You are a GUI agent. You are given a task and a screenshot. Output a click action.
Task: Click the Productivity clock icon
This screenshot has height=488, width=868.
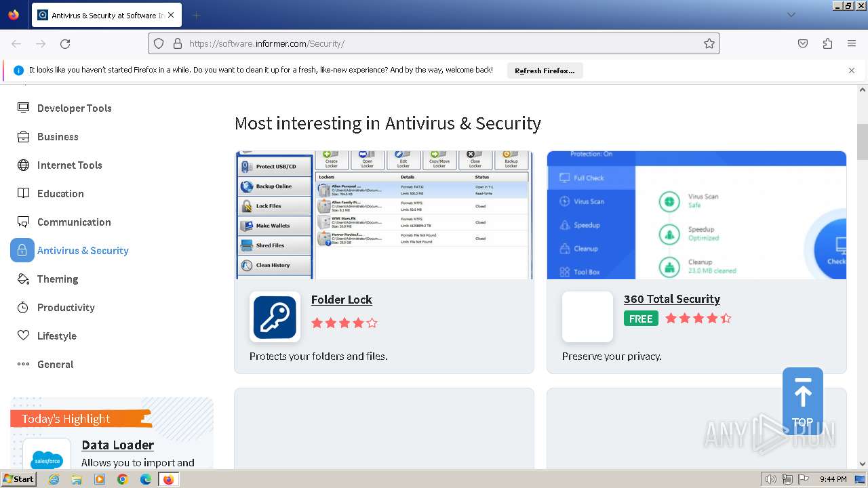pos(23,307)
